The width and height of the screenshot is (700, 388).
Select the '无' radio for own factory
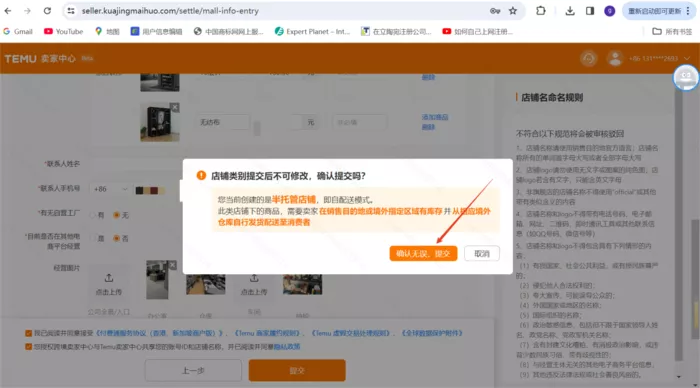[x=117, y=215]
